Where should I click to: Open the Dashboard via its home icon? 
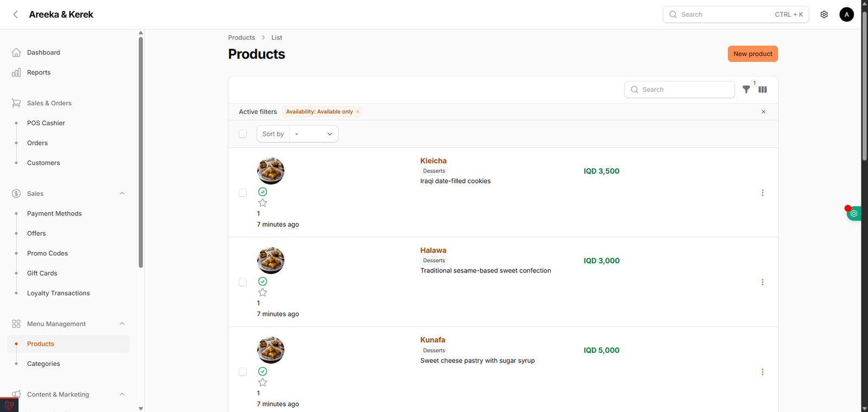[16, 52]
